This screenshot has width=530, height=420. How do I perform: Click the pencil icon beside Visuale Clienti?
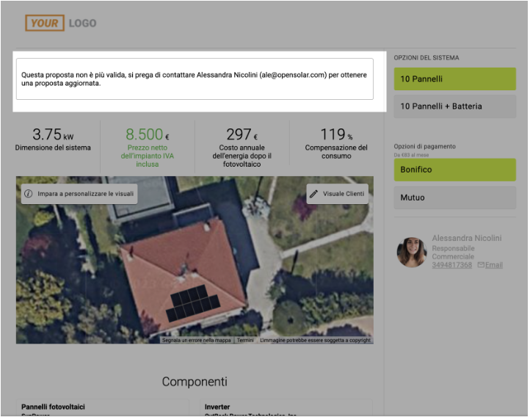314,194
